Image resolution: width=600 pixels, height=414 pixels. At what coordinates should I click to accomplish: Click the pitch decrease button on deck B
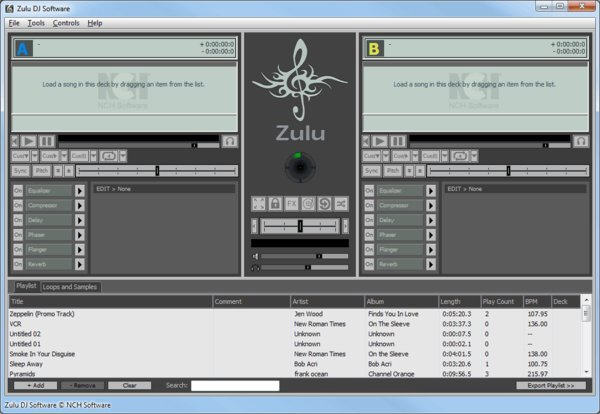click(409, 171)
